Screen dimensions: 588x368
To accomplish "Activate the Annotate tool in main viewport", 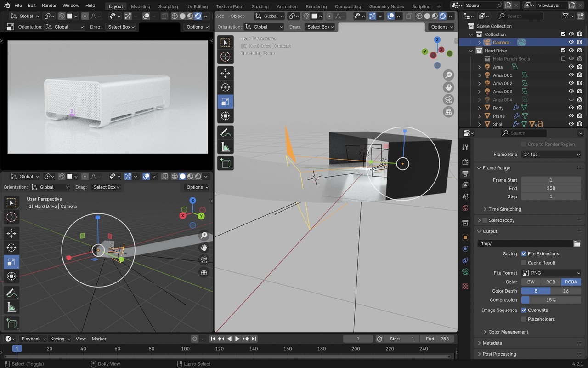I will 225,133.
